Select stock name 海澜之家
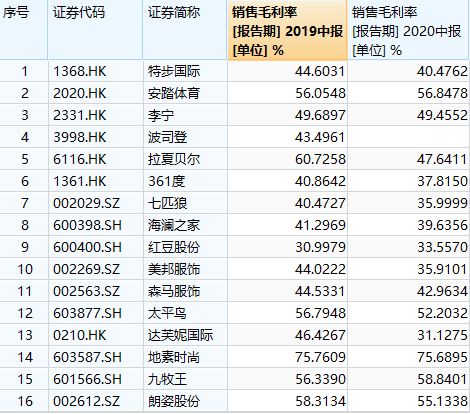 pos(174,225)
